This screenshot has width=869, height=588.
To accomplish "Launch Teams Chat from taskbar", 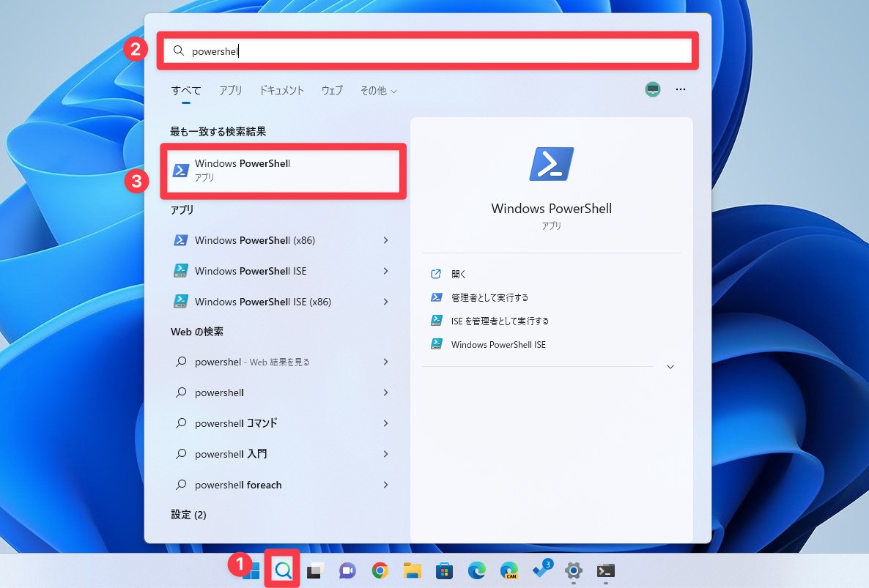I will tap(347, 570).
